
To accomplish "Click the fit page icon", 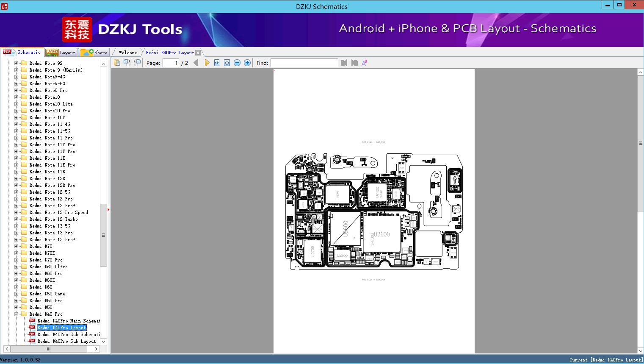I will coord(227,63).
